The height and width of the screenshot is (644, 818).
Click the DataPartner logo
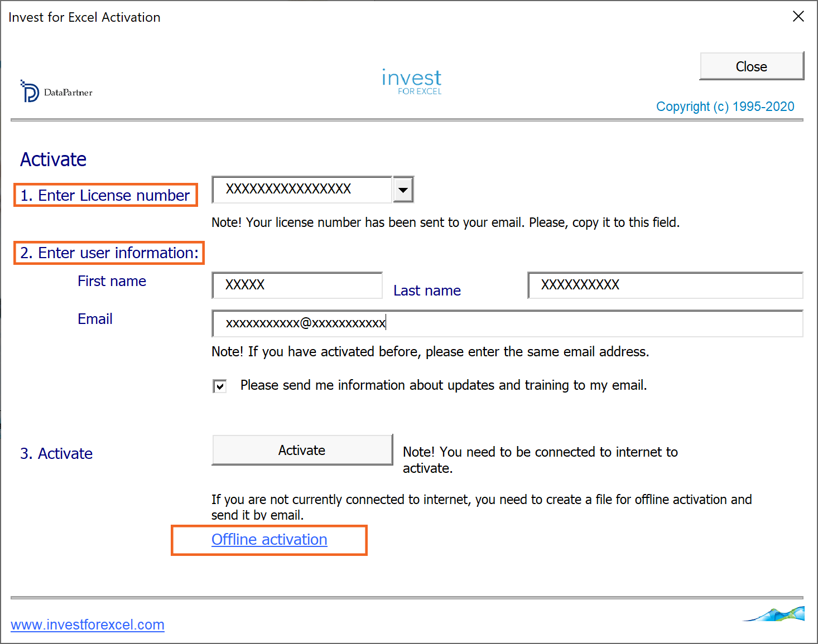tap(56, 91)
